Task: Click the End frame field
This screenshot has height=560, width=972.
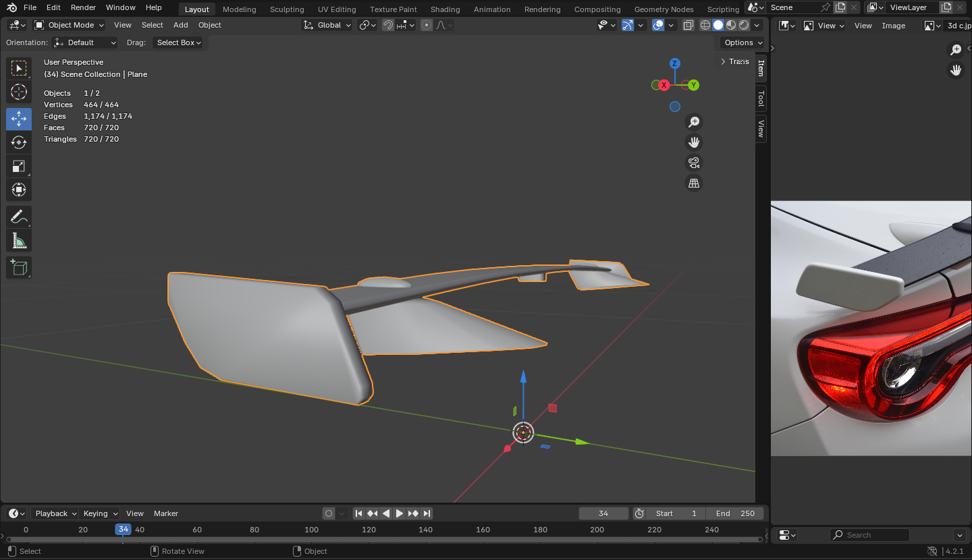Action: [735, 513]
